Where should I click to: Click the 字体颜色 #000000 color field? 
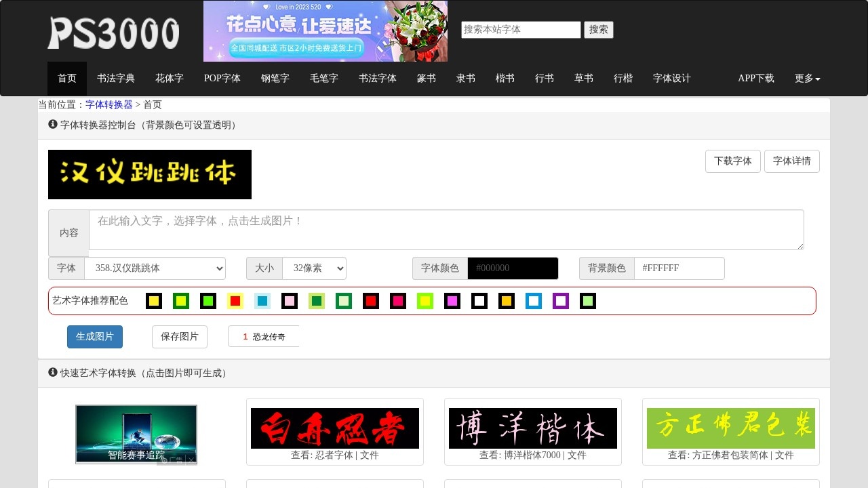[513, 268]
